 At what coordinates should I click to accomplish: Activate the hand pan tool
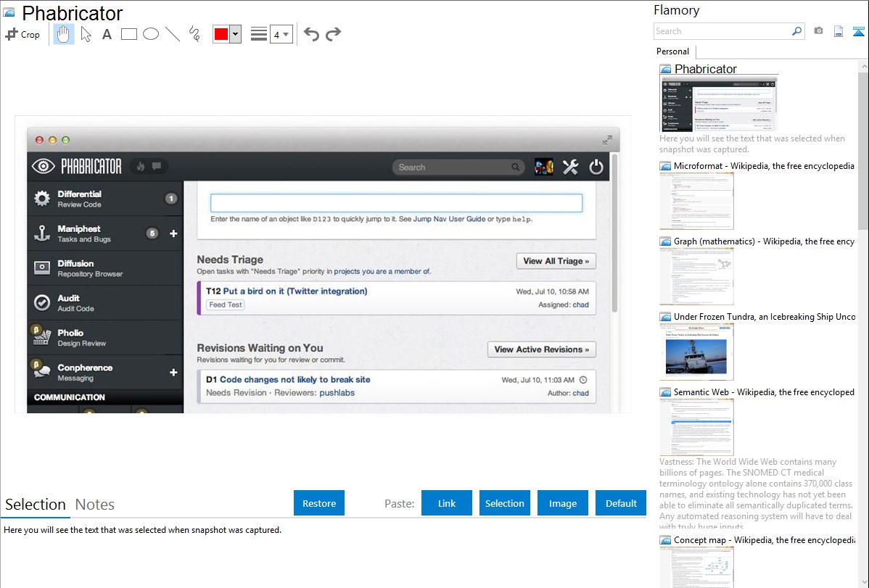63,34
